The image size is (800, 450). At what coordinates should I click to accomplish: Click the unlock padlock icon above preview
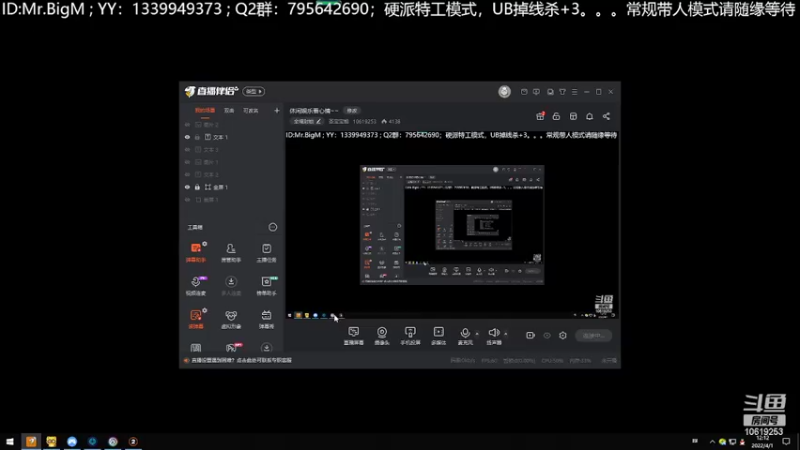pos(556,116)
